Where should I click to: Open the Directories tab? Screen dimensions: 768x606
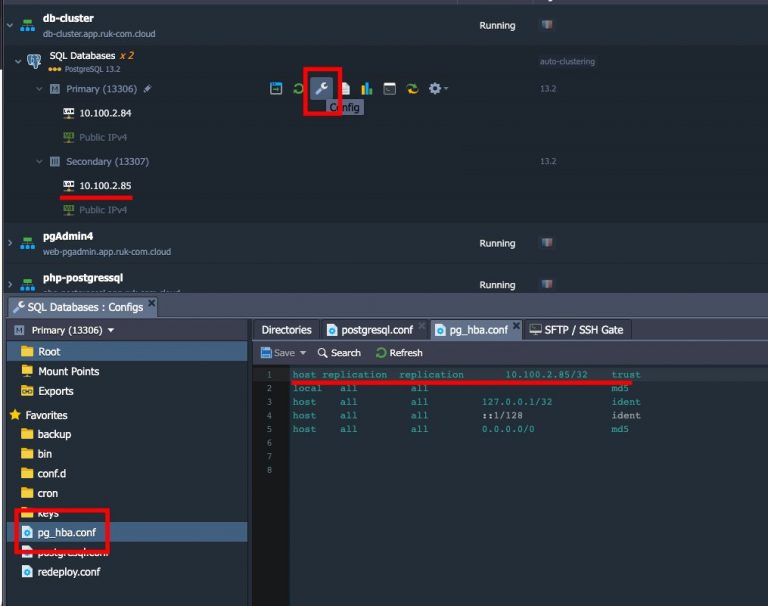click(x=286, y=330)
